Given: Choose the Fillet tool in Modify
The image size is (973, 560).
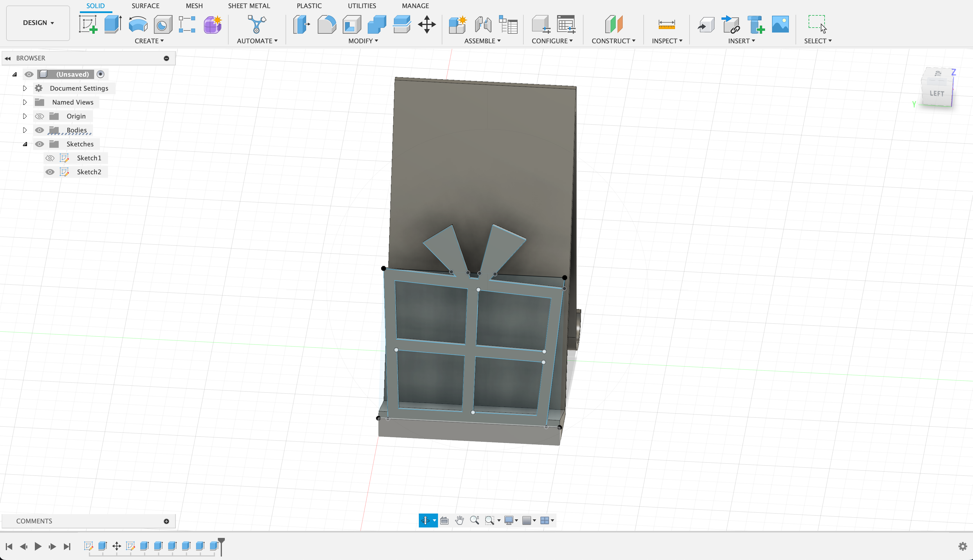Looking at the screenshot, I should point(326,24).
